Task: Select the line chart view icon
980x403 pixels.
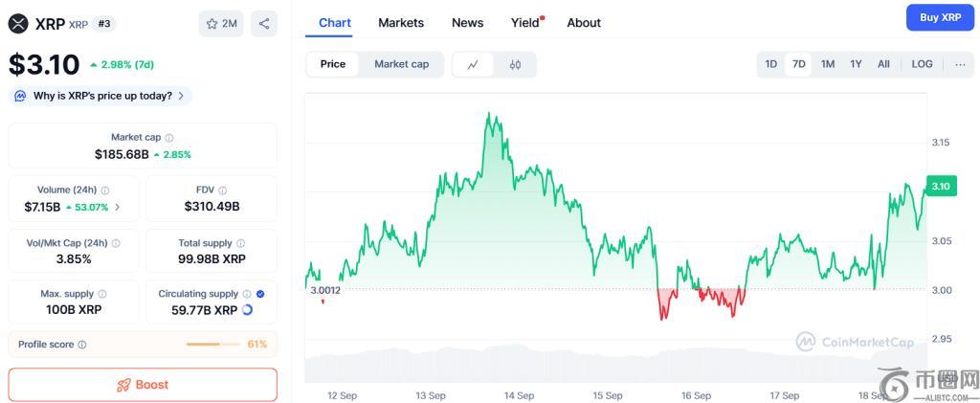Action: pos(473,64)
